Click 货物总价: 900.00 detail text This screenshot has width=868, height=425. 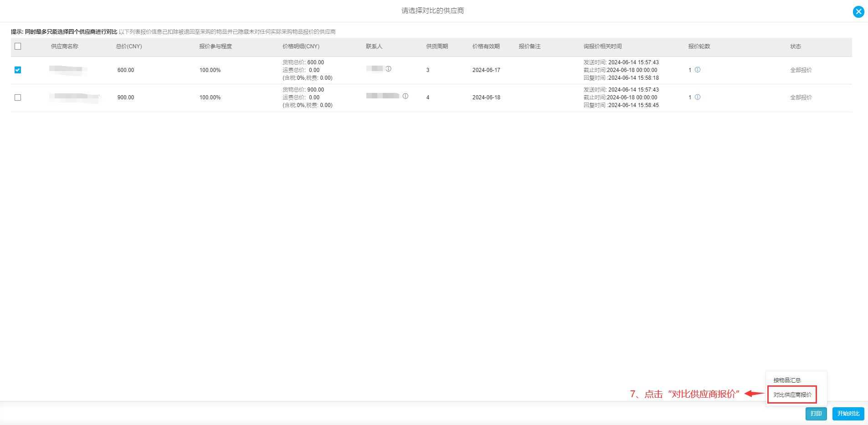point(303,90)
